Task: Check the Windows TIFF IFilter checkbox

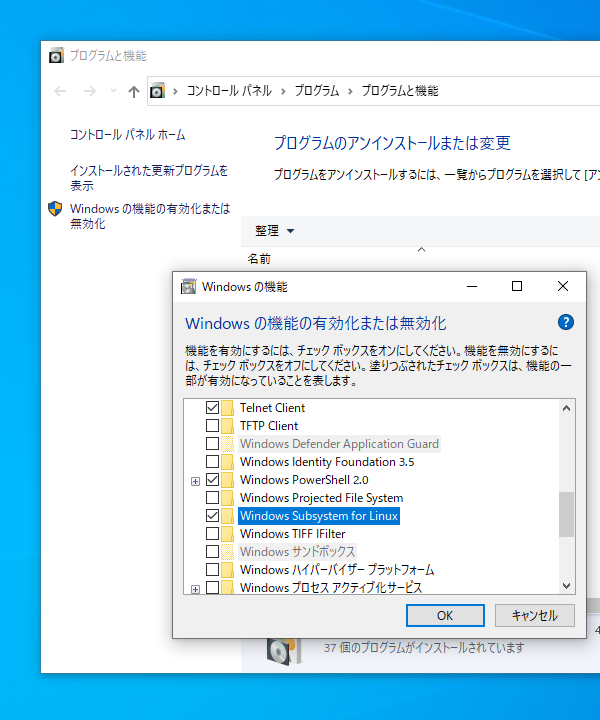Action: (x=212, y=534)
